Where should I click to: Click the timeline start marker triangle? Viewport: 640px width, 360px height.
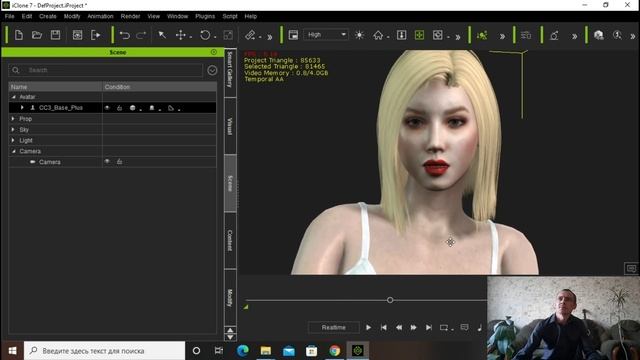pyautogui.click(x=246, y=307)
